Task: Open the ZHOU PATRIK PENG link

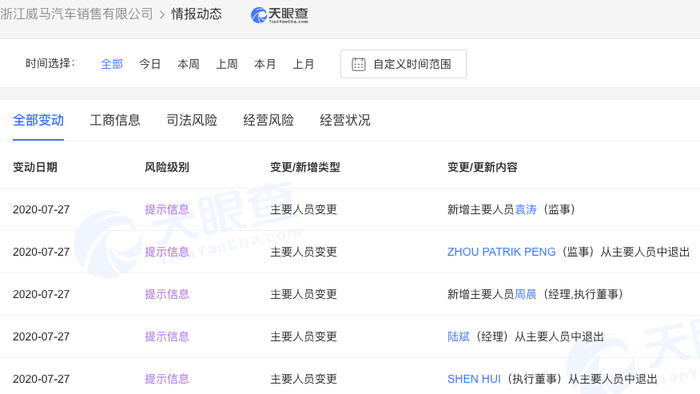Action: coord(501,252)
